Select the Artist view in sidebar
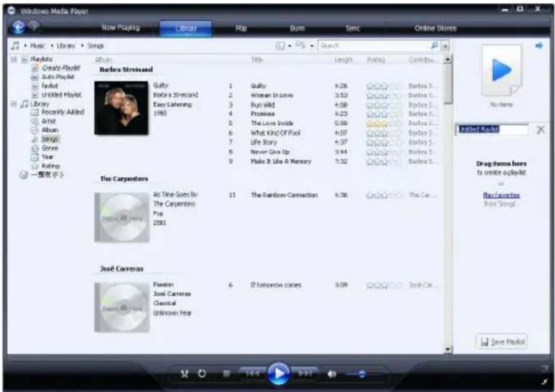The image size is (555, 392). click(x=48, y=121)
